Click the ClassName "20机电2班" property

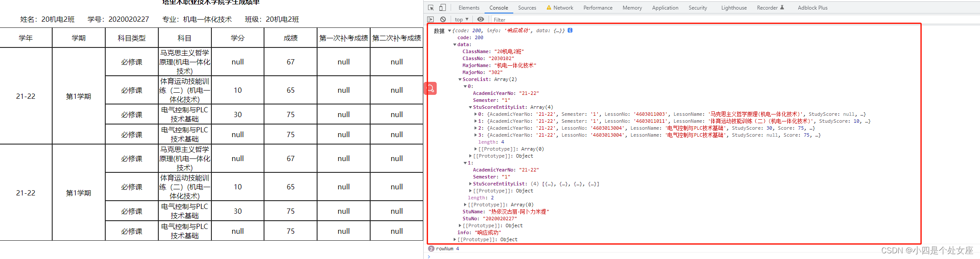493,51
